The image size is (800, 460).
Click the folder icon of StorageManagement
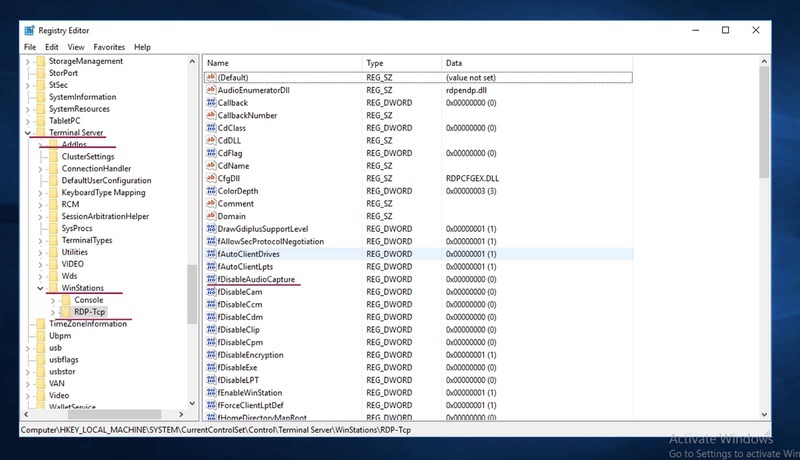point(41,61)
